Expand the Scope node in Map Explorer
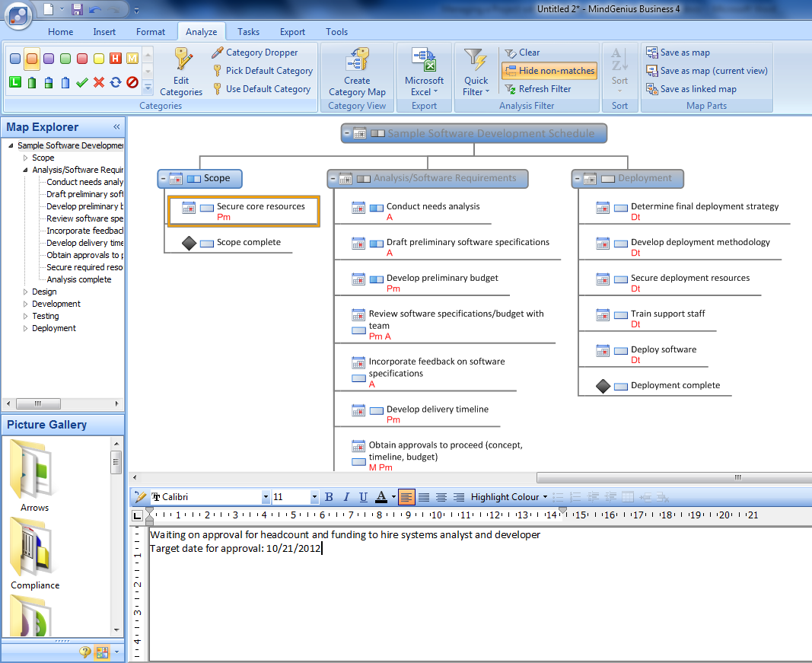This screenshot has width=812, height=663. click(x=25, y=158)
